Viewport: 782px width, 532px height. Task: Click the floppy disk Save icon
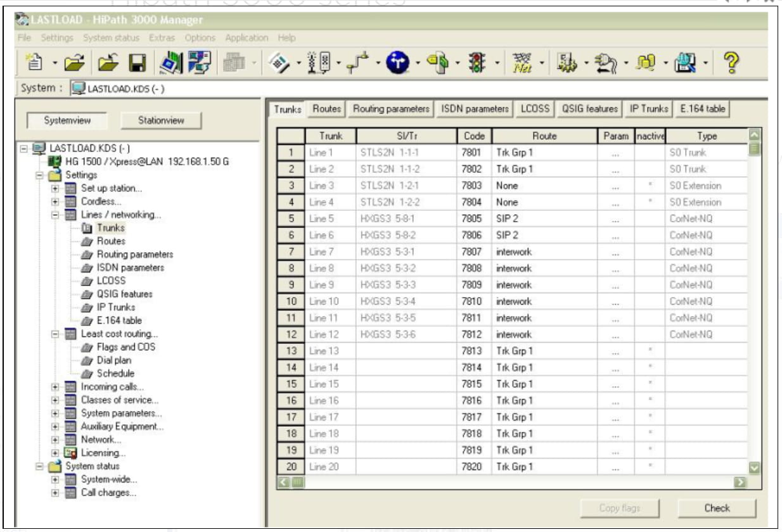point(136,62)
